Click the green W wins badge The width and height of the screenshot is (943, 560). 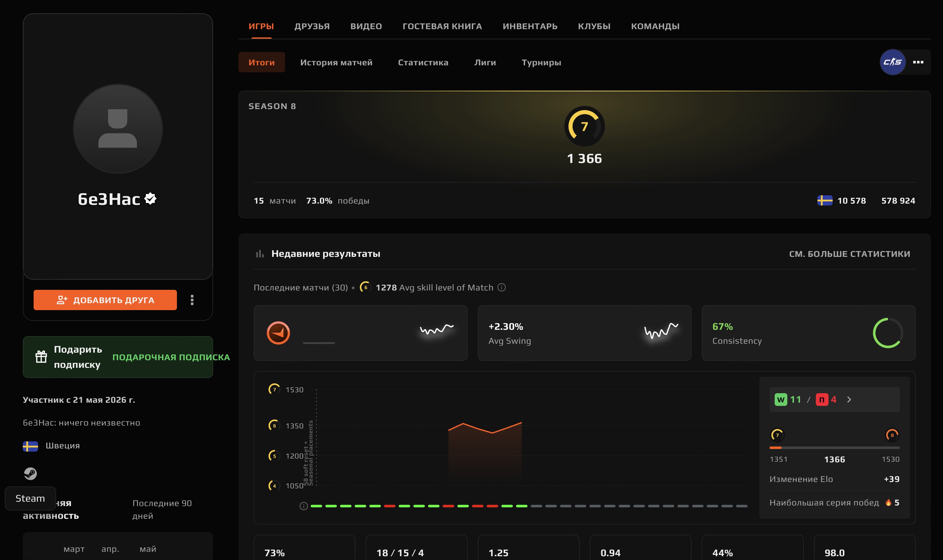click(x=781, y=400)
